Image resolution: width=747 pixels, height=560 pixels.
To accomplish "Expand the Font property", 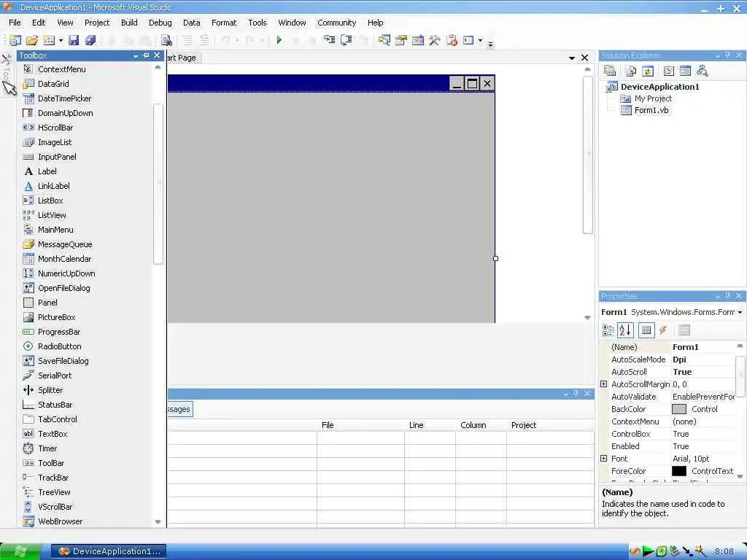I will pos(603,459).
